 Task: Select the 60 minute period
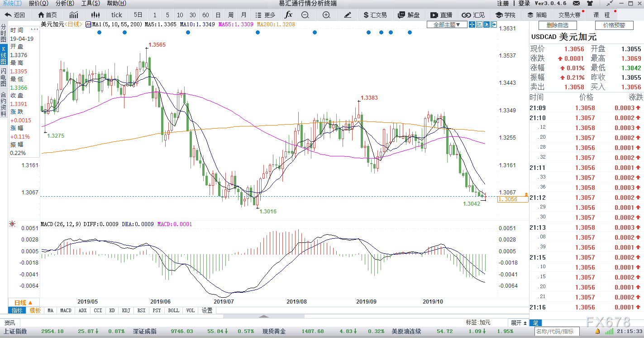[205, 15]
